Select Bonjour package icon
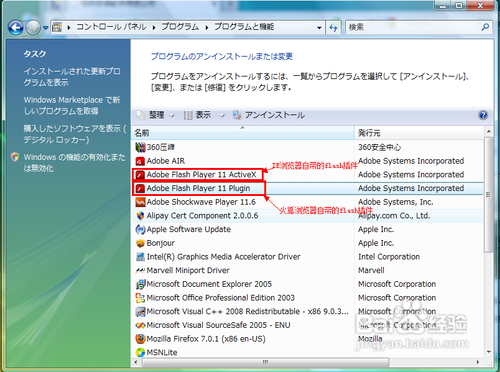This screenshot has height=372, width=500. click(x=140, y=243)
